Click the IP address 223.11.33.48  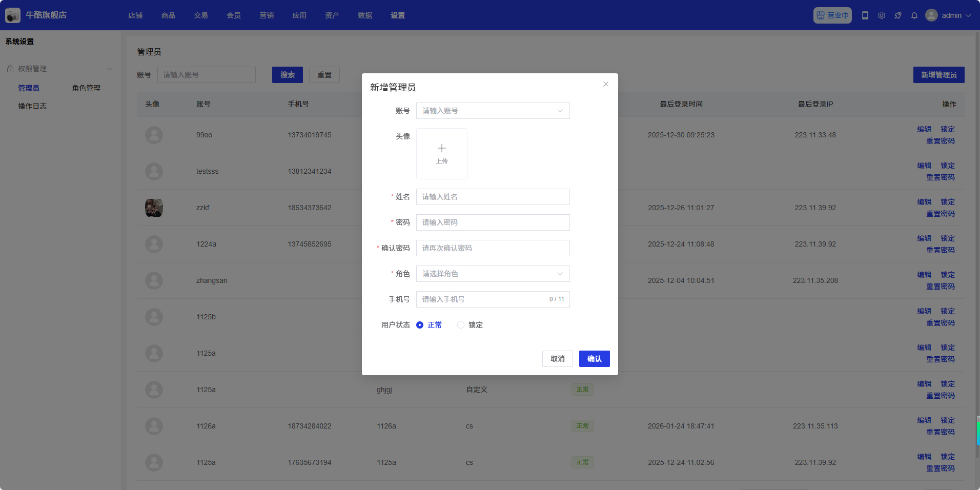pos(815,135)
